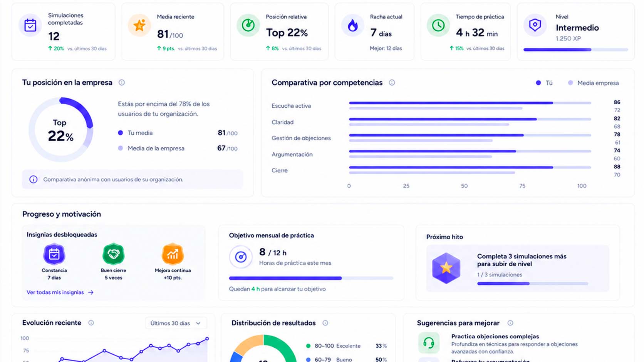The height and width of the screenshot is (362, 644).
Task: Click the 33 % Excelente percentage
Action: (381, 346)
